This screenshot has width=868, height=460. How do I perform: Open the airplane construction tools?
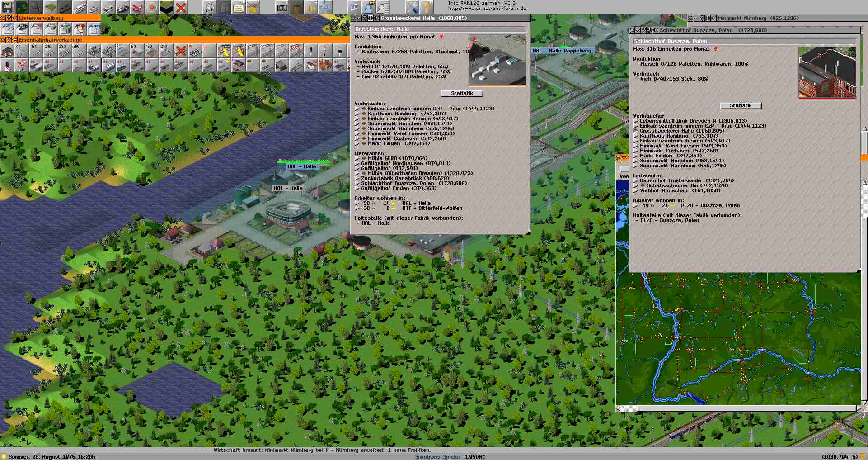pyautogui.click(x=137, y=7)
